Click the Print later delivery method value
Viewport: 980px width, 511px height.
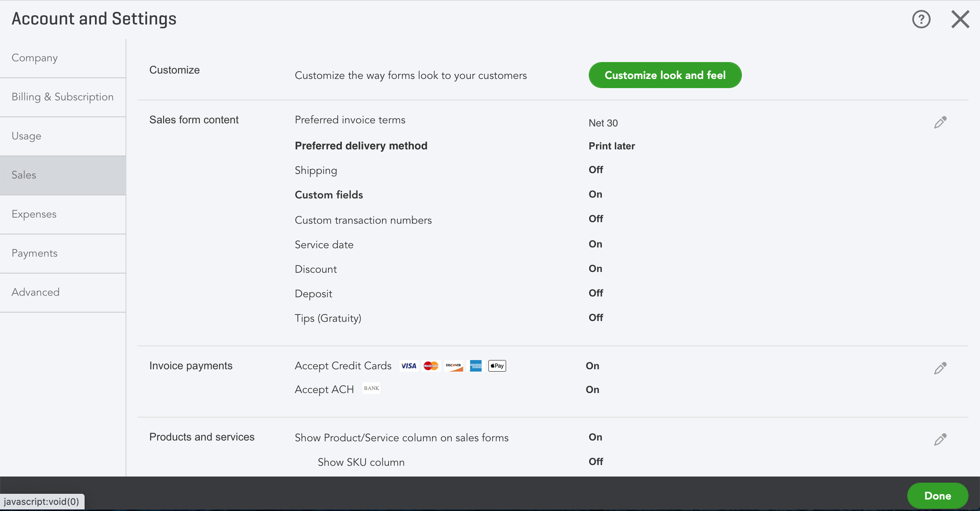(612, 146)
